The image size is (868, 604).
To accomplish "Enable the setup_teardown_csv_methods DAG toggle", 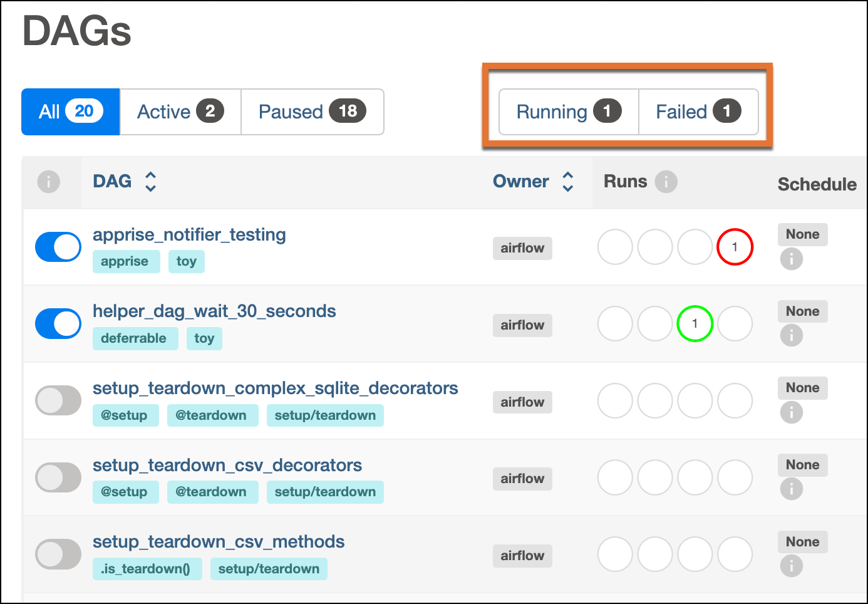I will [x=58, y=555].
